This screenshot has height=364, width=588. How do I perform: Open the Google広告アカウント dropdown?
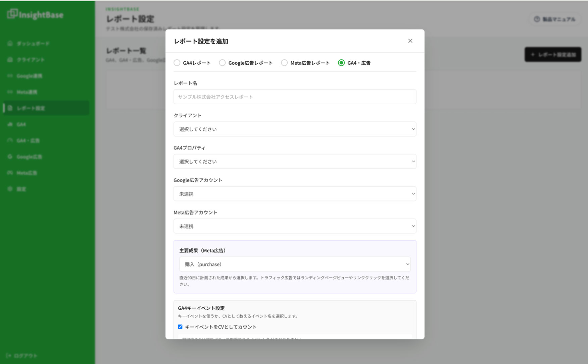pyautogui.click(x=295, y=194)
